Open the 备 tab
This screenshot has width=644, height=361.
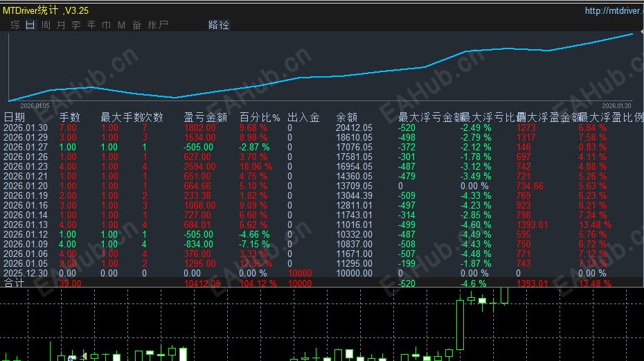pos(137,25)
